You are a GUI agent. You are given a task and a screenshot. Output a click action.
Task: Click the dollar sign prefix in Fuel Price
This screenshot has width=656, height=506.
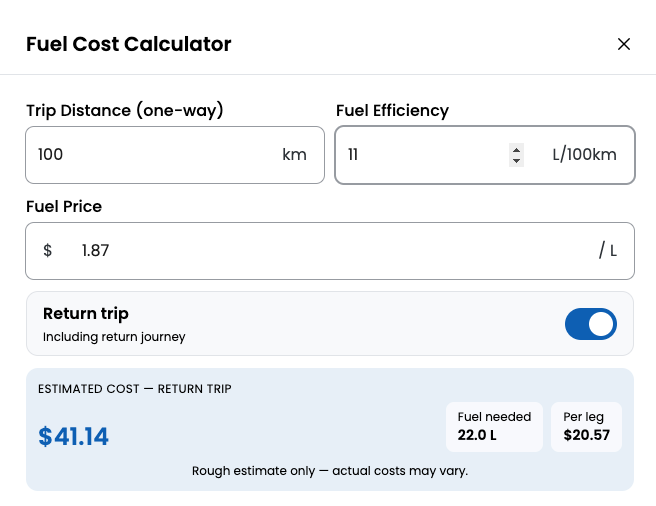(x=47, y=251)
